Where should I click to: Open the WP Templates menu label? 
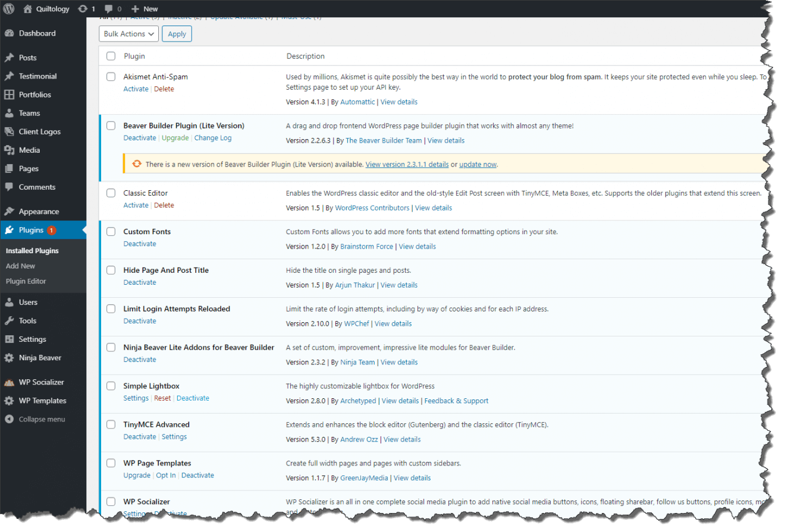(42, 401)
